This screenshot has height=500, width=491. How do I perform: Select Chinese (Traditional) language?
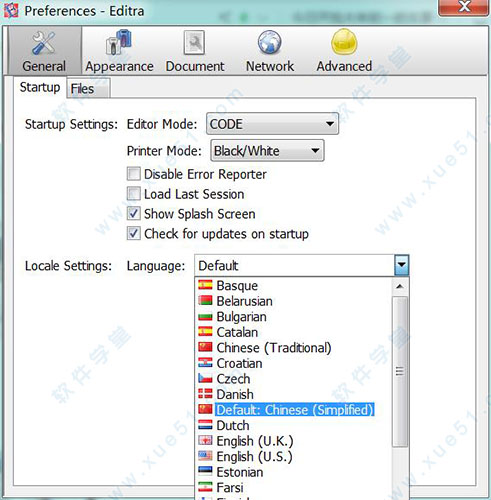(x=274, y=348)
